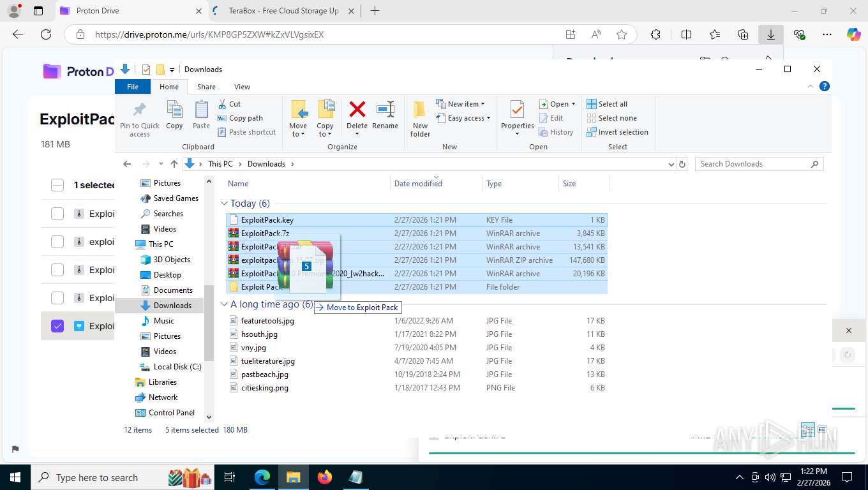Click Edit in Open group
The image size is (868, 490).
click(551, 118)
